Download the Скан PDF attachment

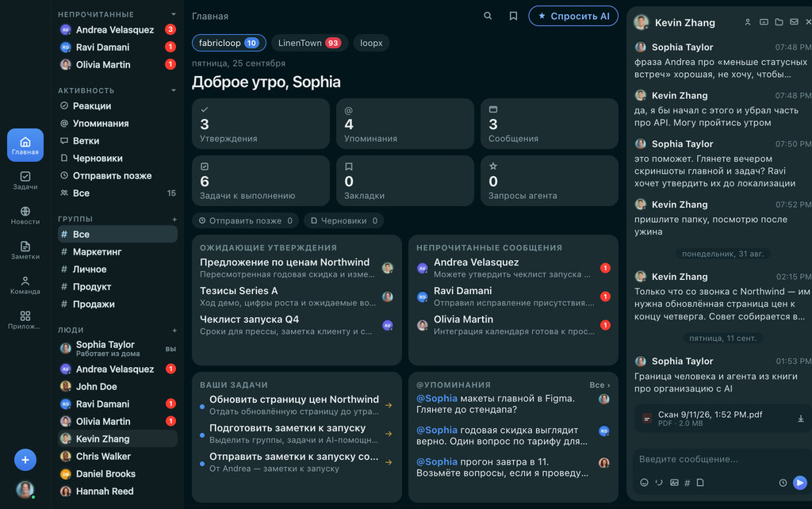point(800,419)
